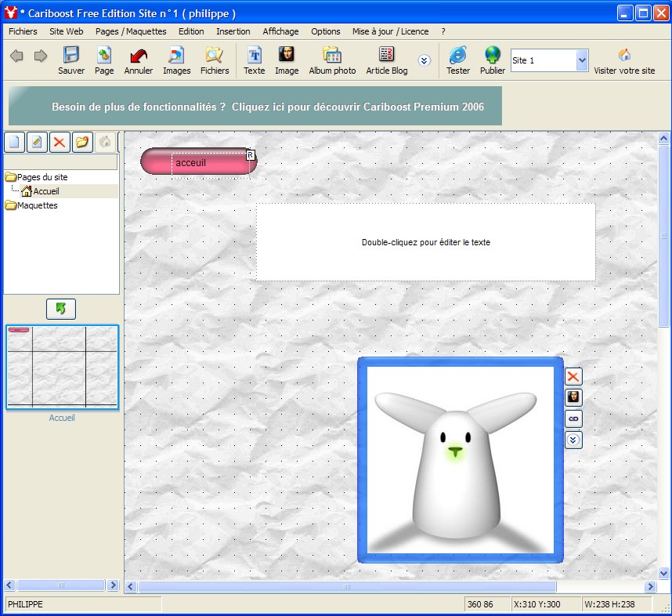Add link to image with chain icon
The height and width of the screenshot is (616, 672).
(x=573, y=419)
